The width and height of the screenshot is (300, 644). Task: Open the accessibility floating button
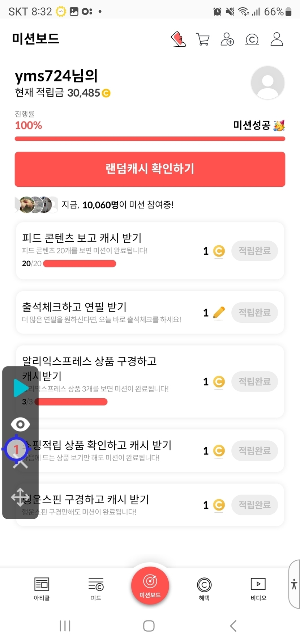(x=294, y=584)
